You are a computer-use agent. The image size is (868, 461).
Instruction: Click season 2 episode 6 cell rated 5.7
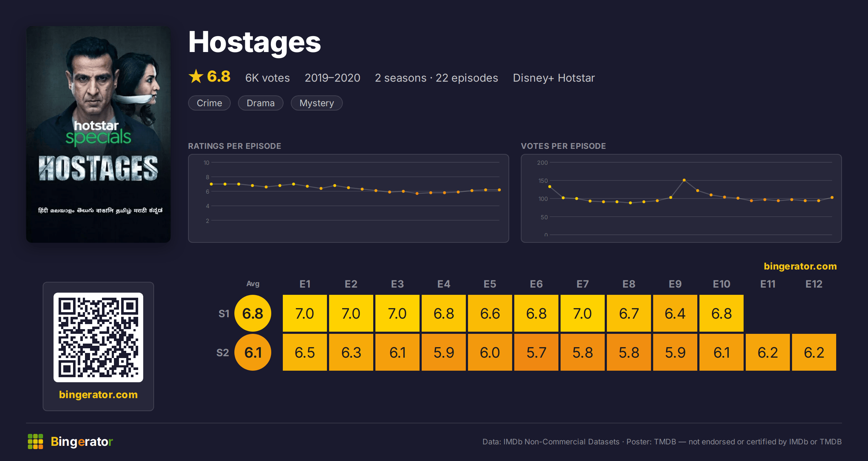[536, 352]
